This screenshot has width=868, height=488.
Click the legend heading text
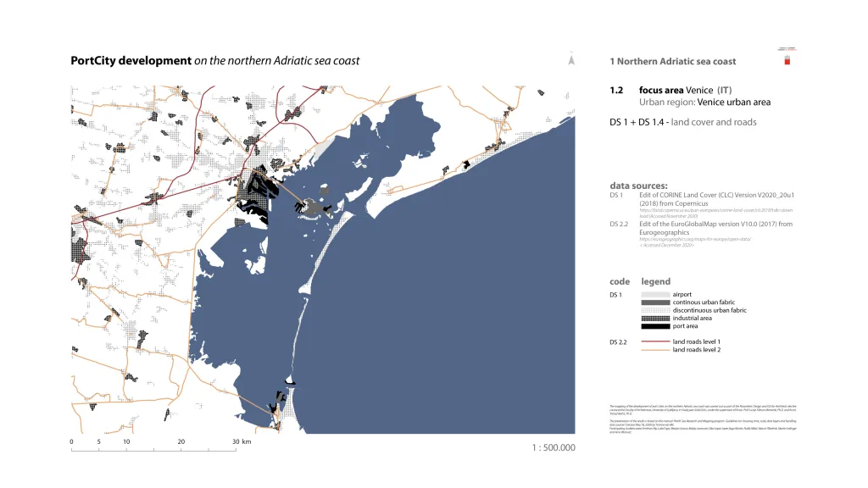pos(655,281)
